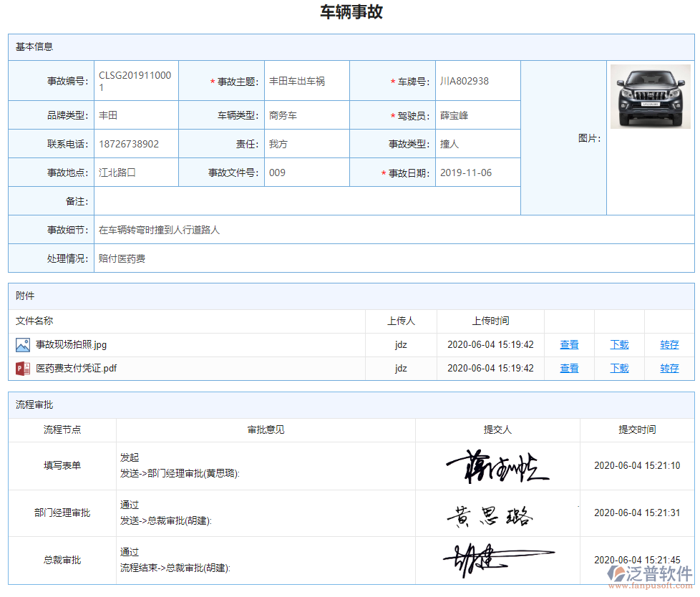Click 转存 for 事故现场拍照.jpg
The width and height of the screenshot is (700, 597).
[x=669, y=344]
